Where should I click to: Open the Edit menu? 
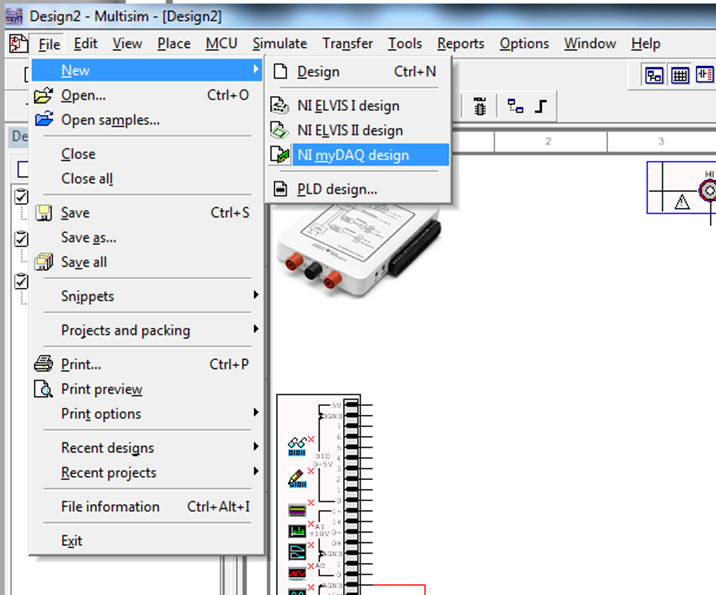tap(85, 44)
